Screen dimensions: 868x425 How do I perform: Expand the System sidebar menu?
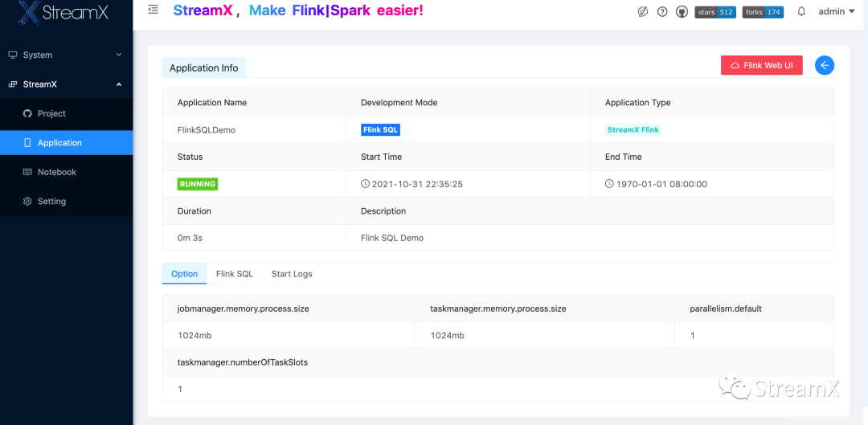coord(67,55)
